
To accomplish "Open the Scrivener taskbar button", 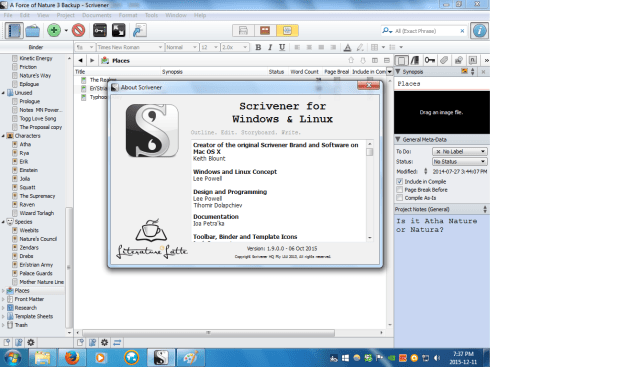I will pyautogui.click(x=161, y=358).
